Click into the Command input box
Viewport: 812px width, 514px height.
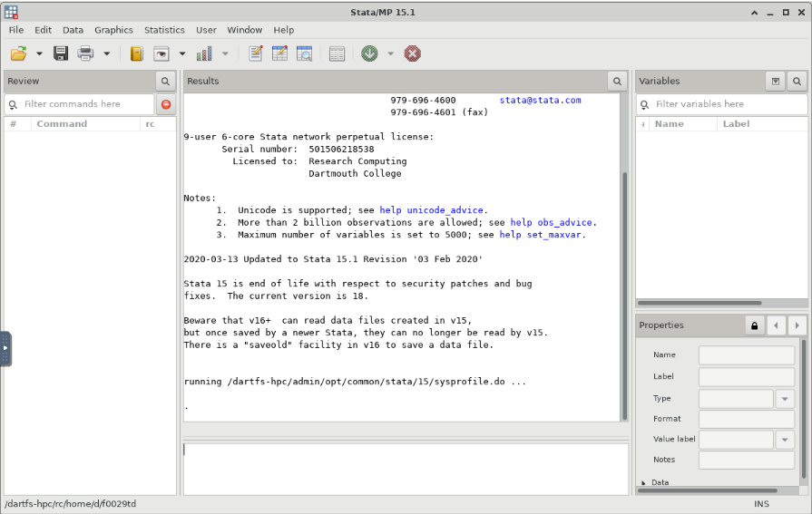point(406,469)
